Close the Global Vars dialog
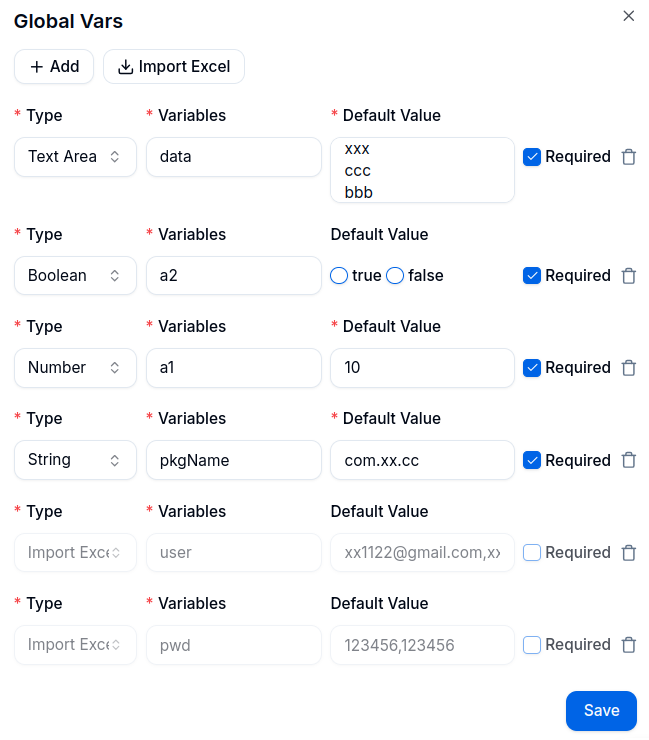The width and height of the screenshot is (649, 740). [x=628, y=16]
